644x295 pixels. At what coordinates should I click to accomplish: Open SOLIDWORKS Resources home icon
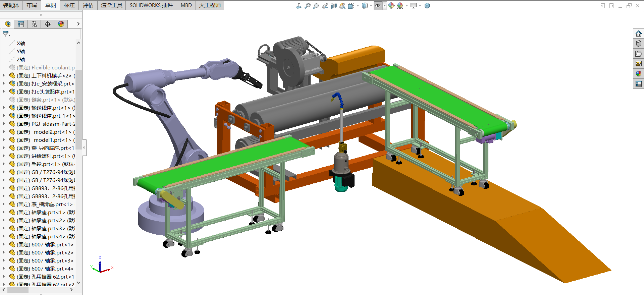coord(638,34)
